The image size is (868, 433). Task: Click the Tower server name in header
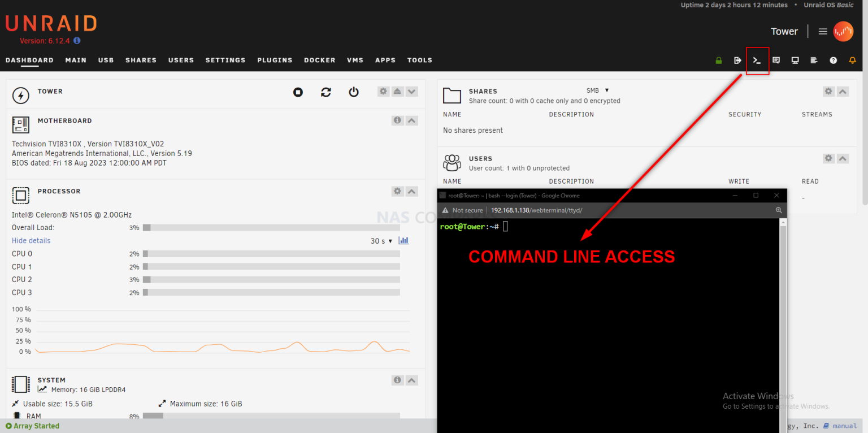point(784,32)
